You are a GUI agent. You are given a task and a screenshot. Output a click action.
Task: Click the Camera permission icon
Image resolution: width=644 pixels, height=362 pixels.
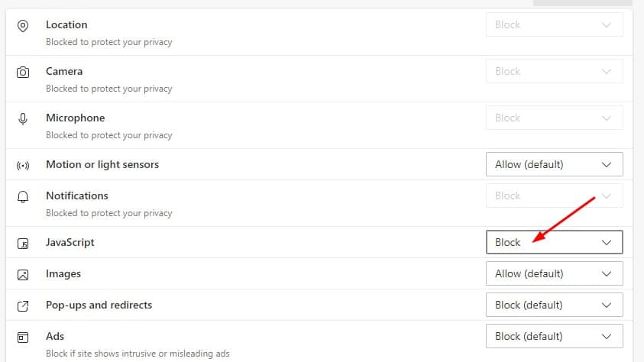(23, 73)
